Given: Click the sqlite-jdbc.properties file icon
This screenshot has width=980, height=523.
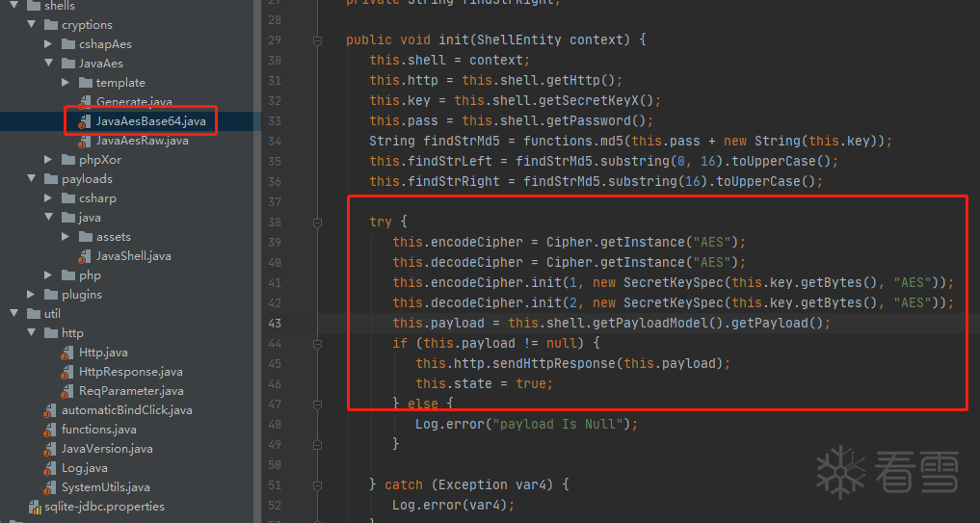Looking at the screenshot, I should [x=35, y=507].
